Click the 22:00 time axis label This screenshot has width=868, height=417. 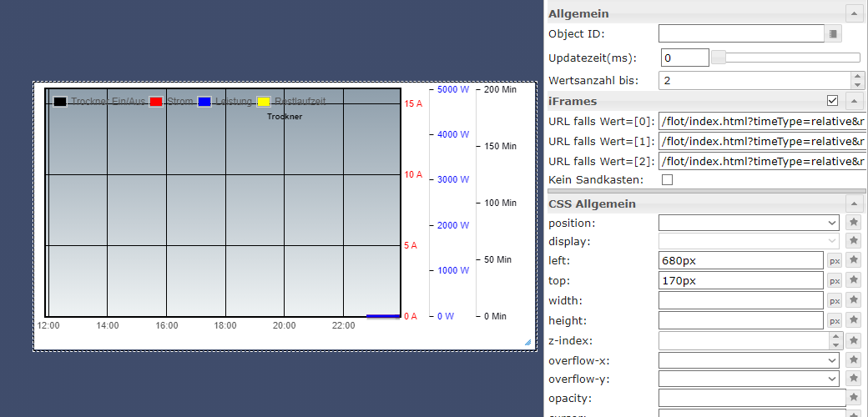(343, 326)
